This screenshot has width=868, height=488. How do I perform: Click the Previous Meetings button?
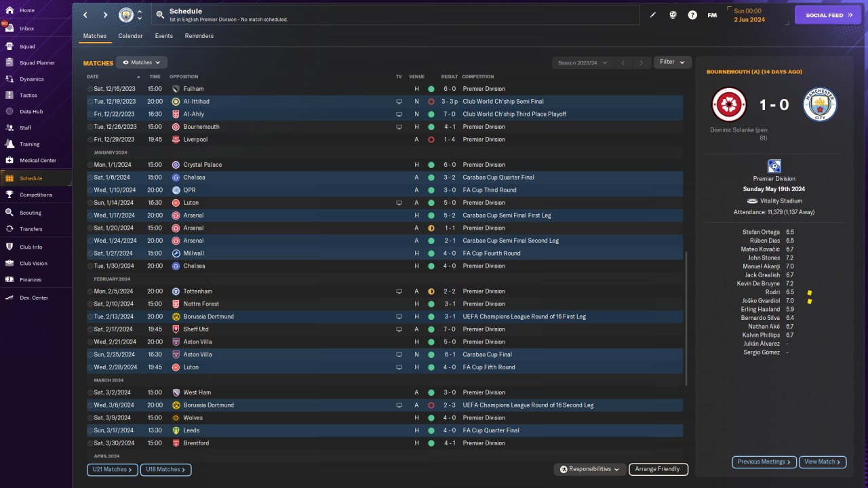pos(764,462)
